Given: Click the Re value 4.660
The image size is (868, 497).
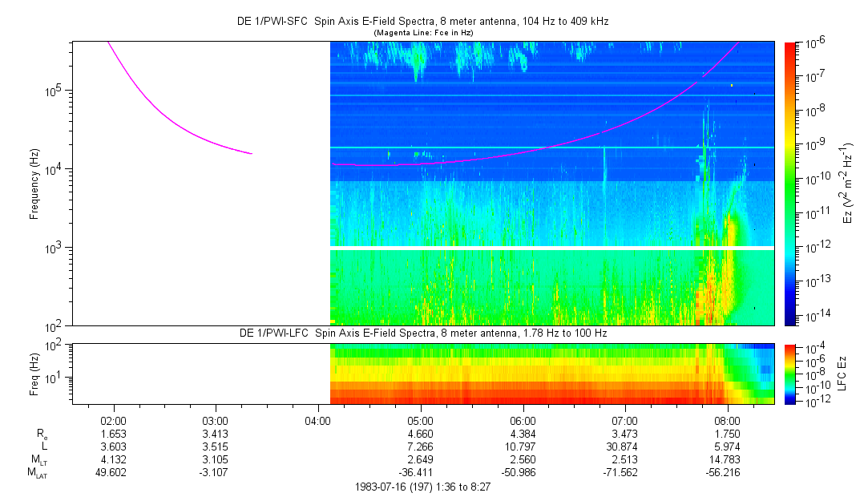Looking at the screenshot, I should pyautogui.click(x=420, y=433).
